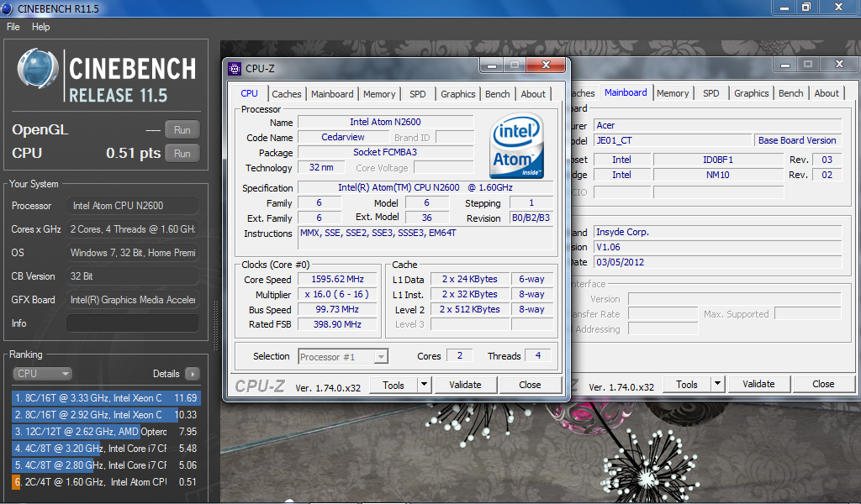Click the Multiplier value x 16.0

point(337,295)
